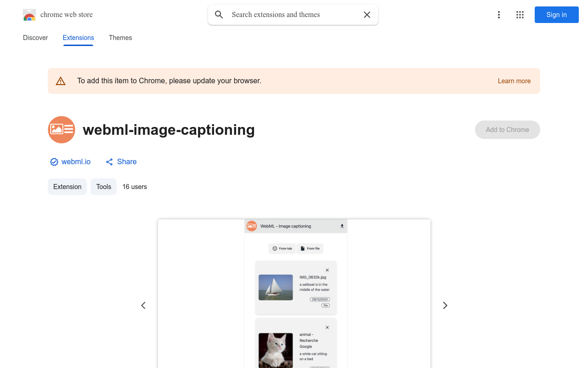This screenshot has width=588, height=368.
Task: Open the Themes tab
Action: (x=120, y=38)
